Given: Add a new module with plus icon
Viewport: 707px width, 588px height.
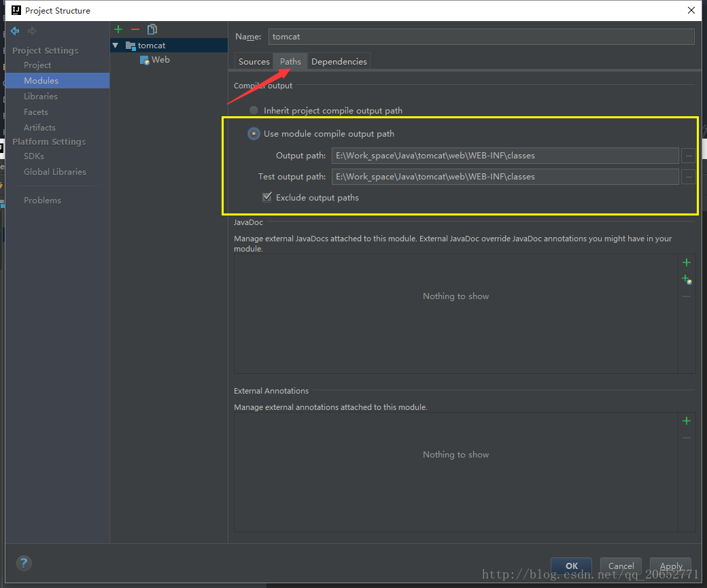Looking at the screenshot, I should tap(118, 29).
